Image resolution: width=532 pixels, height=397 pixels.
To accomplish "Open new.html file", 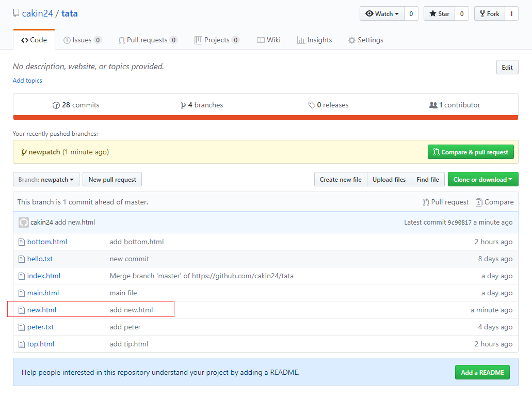I will click(x=42, y=310).
